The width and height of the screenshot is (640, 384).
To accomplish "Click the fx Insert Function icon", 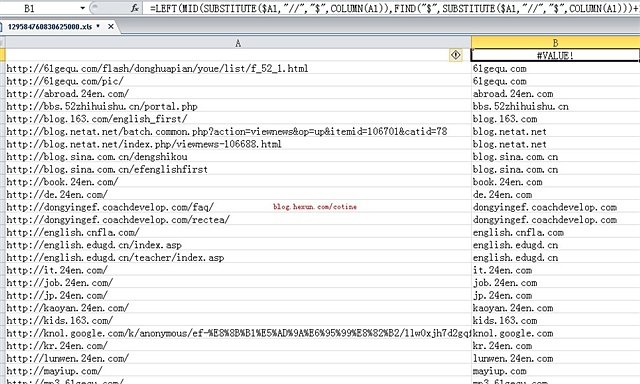I will tap(135, 8).
